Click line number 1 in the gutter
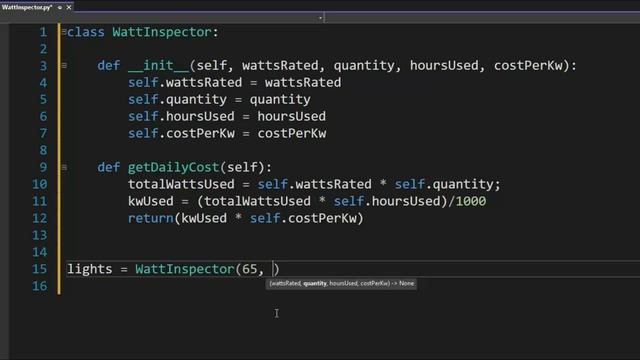 coord(43,32)
